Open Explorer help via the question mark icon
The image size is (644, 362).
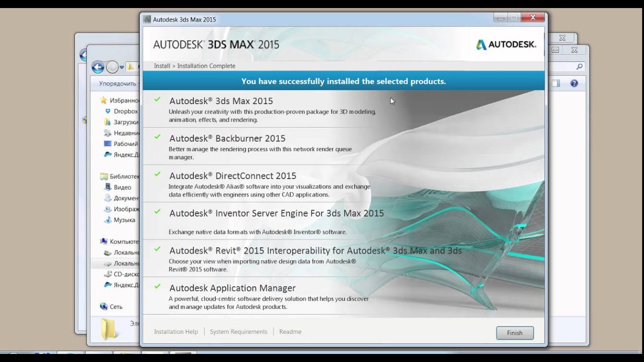pos(574,83)
